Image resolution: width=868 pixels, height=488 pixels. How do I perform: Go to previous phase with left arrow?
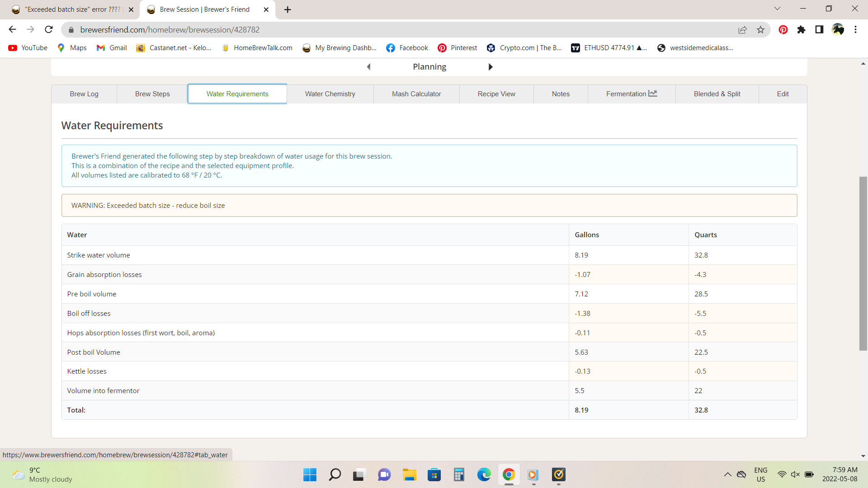pyautogui.click(x=368, y=67)
